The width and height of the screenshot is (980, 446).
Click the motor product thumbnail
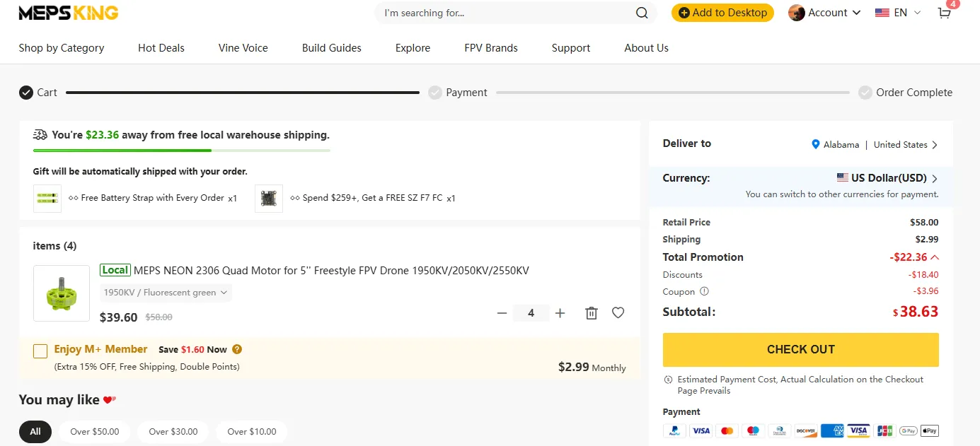[x=62, y=293]
